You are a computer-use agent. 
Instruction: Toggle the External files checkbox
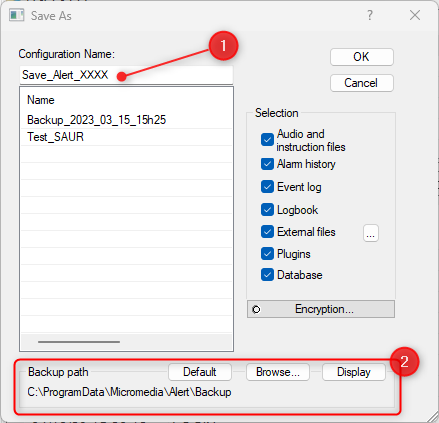pyautogui.click(x=267, y=232)
